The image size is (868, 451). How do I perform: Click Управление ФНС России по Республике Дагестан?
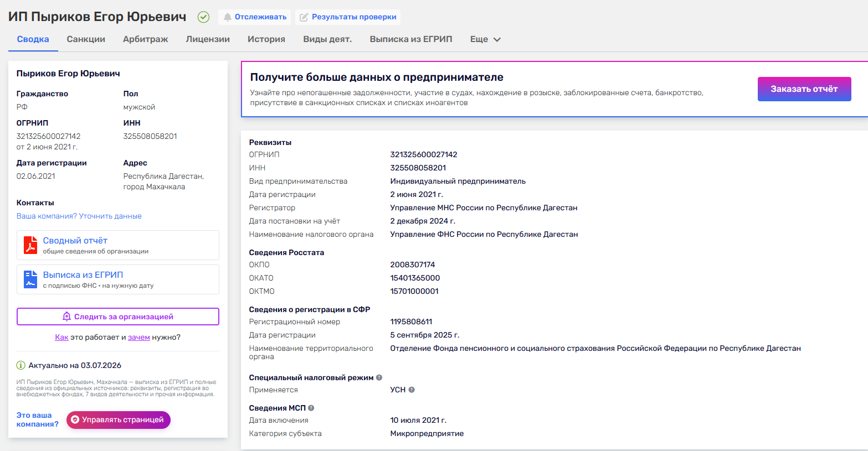[x=484, y=235]
